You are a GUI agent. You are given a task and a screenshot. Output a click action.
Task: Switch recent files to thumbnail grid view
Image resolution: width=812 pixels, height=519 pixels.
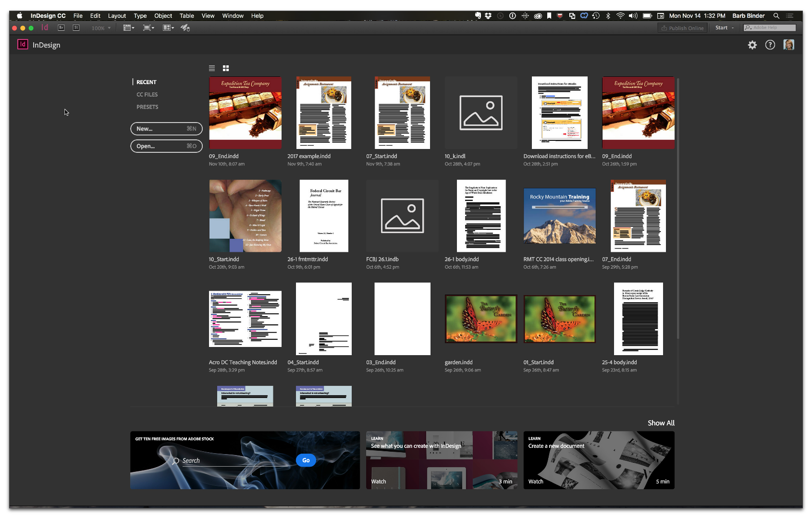tap(225, 68)
